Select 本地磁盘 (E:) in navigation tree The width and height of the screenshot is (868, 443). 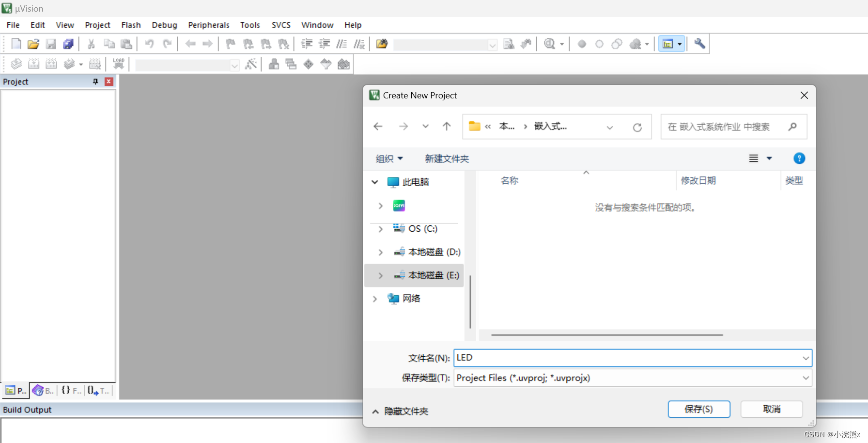(x=414, y=275)
